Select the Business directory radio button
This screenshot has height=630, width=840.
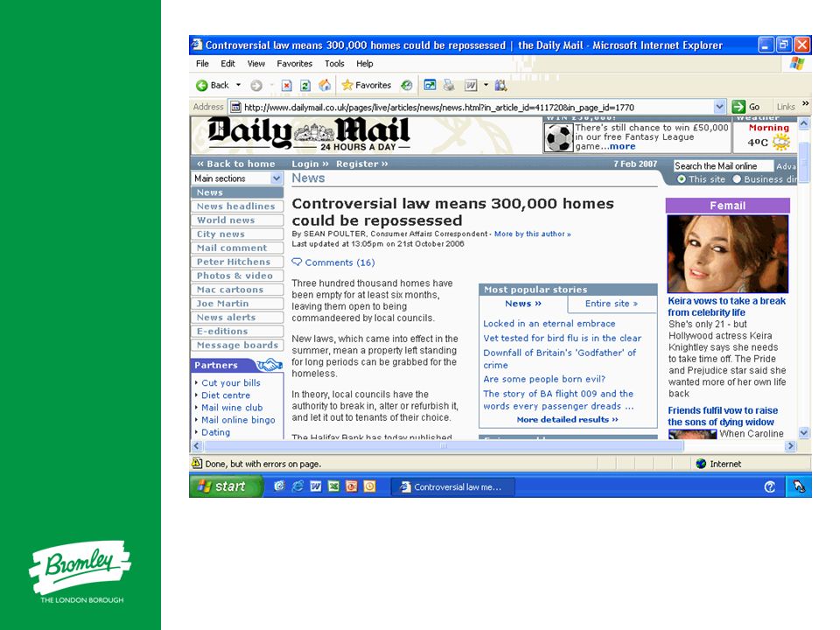click(x=737, y=179)
